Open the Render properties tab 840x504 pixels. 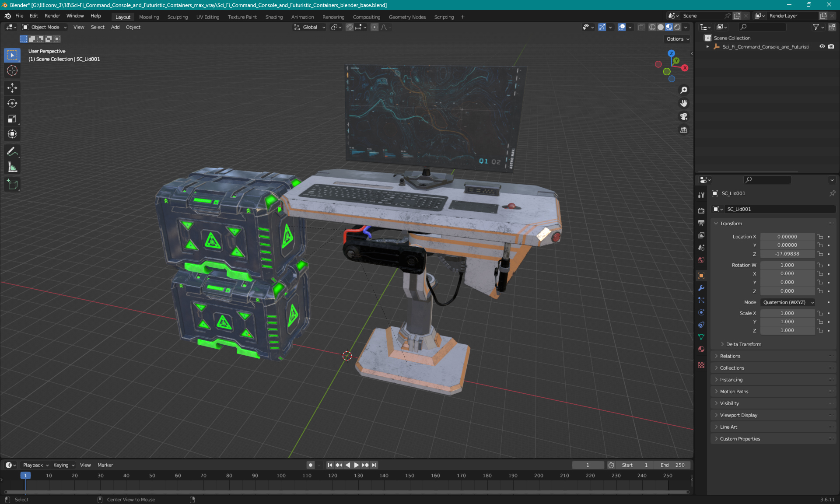pos(701,210)
